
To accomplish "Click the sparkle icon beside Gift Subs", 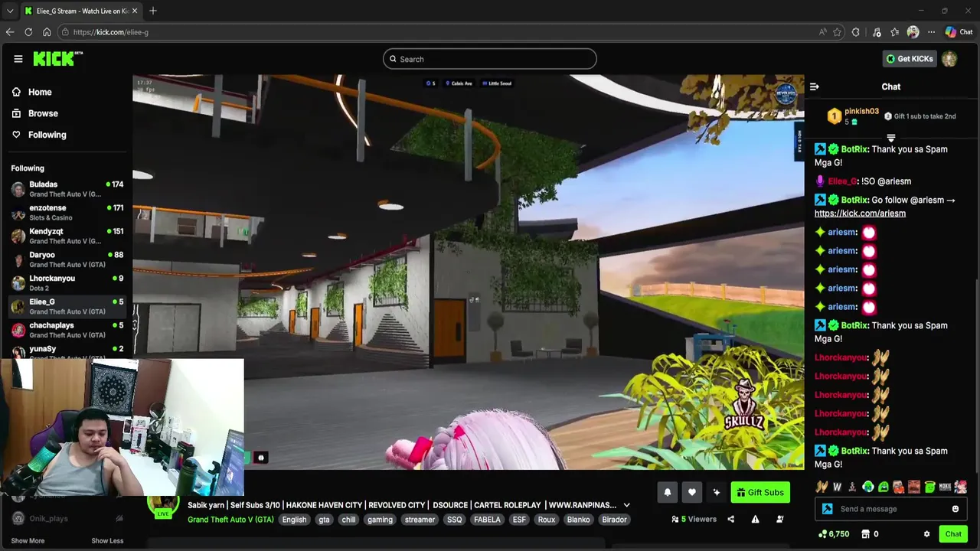I will [x=717, y=493].
